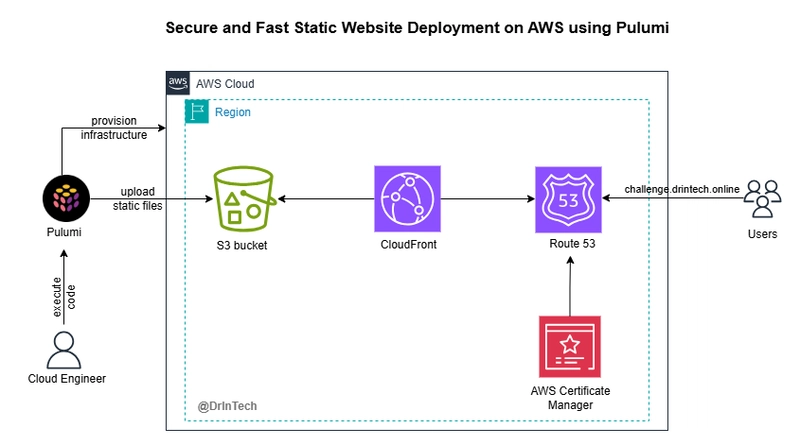The width and height of the screenshot is (800, 445).
Task: Click the @DrInTech watermark text
Action: click(227, 406)
